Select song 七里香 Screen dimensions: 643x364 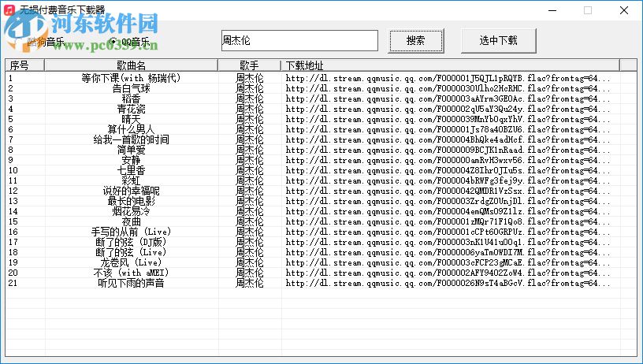tap(131, 170)
